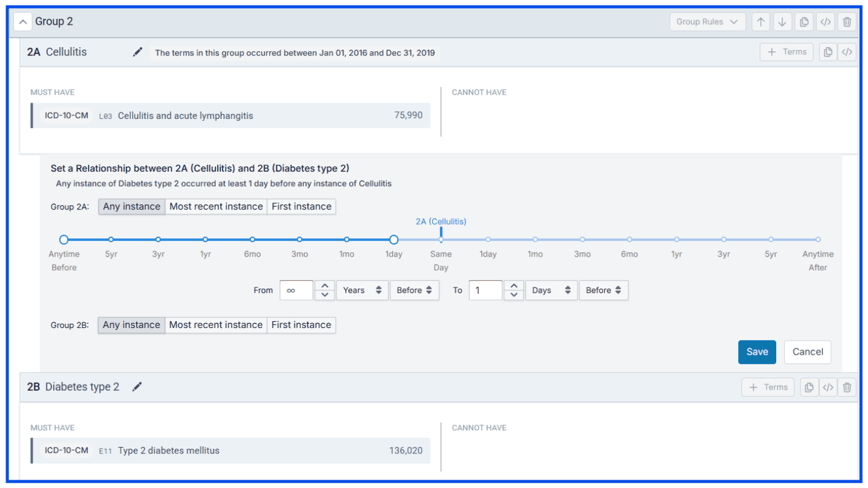The width and height of the screenshot is (868, 488).
Task: Click the 1day before slider handle
Action: (394, 239)
